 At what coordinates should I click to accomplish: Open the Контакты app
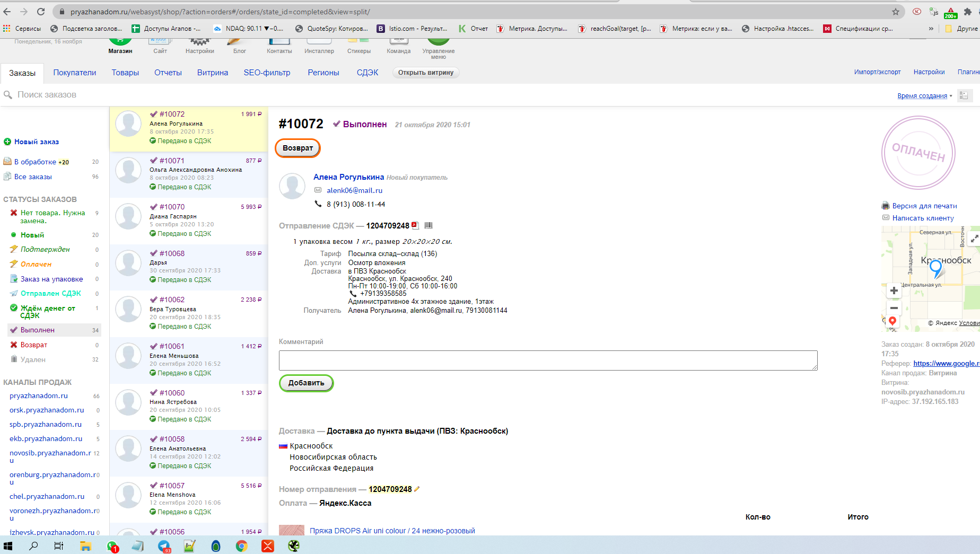[279, 46]
